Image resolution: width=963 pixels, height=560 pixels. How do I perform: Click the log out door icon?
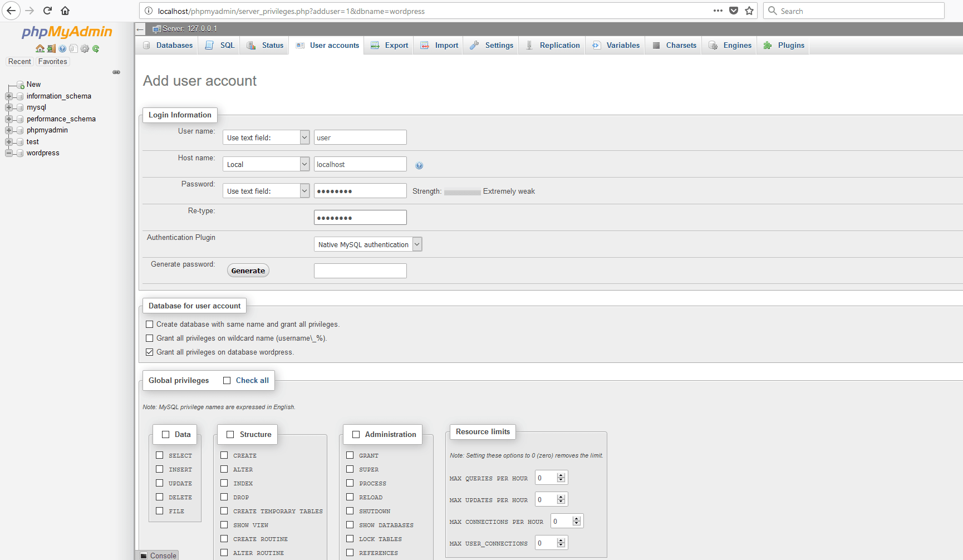click(51, 48)
